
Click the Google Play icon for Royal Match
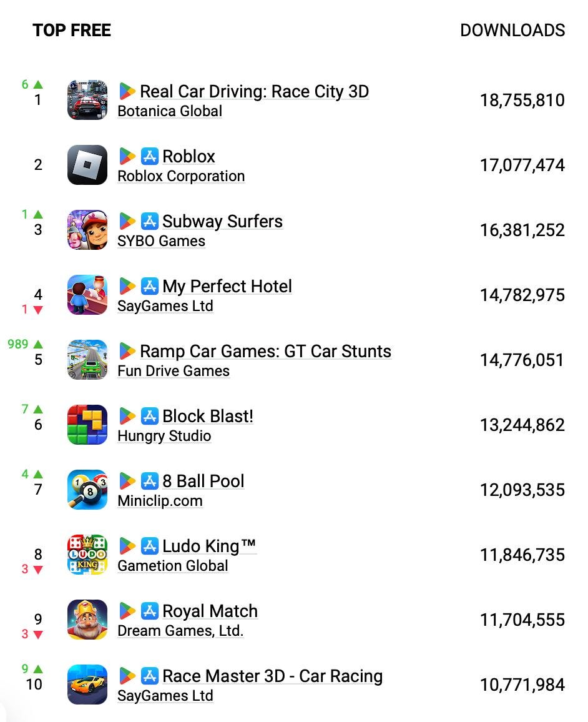[129, 611]
